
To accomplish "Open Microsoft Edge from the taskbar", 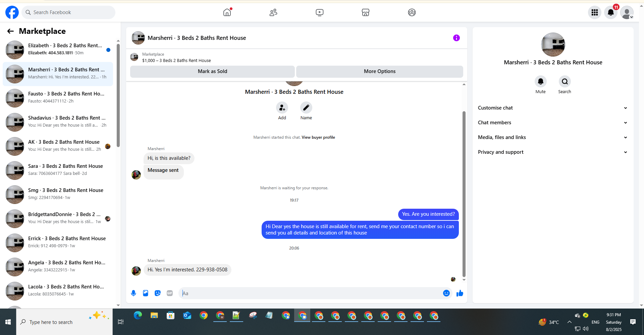I will 138,315.
